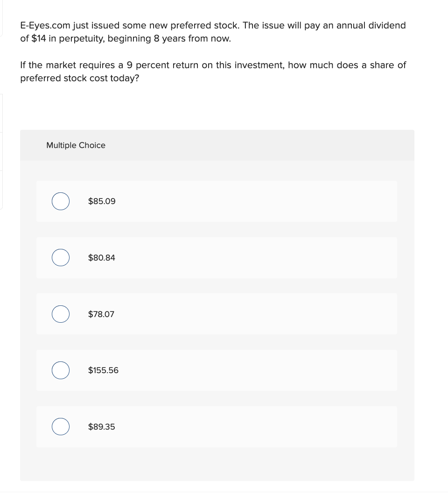The image size is (448, 495).
Task: Click the sentence mentioning 9 percent return
Action: [212, 71]
